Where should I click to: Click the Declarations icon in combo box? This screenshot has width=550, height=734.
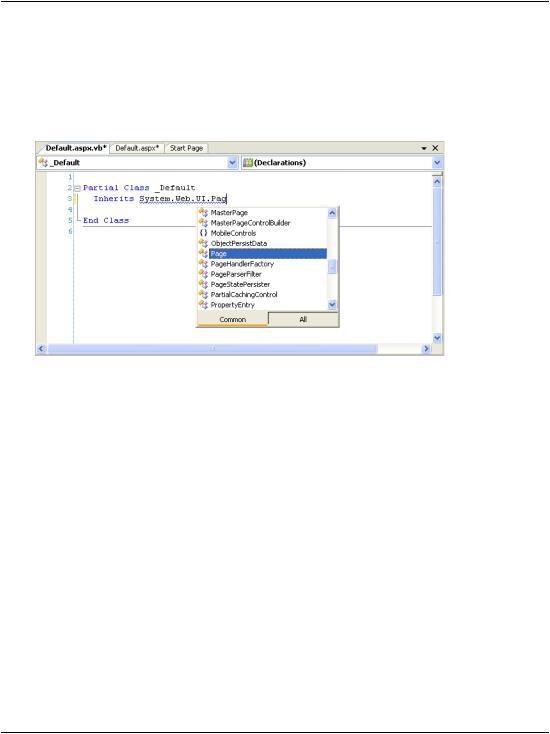[248, 162]
